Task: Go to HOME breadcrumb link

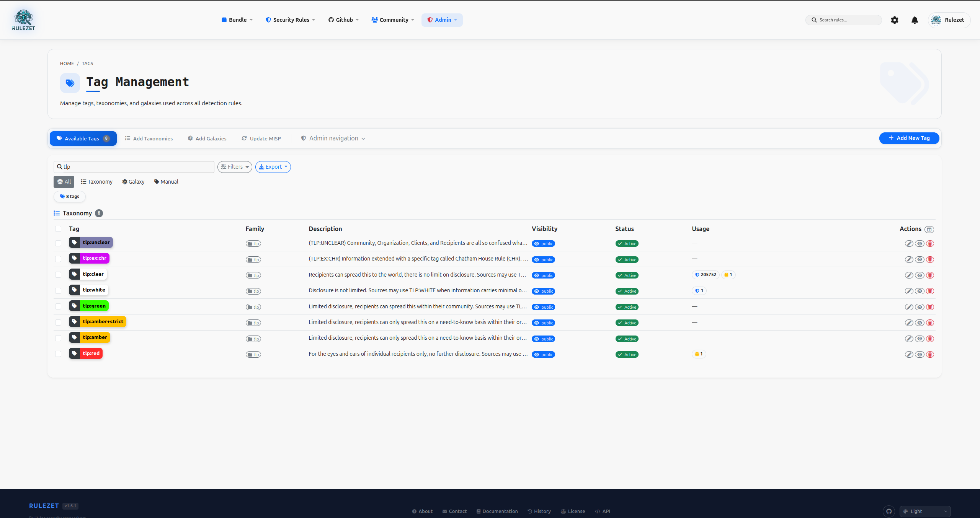Action: pyautogui.click(x=67, y=64)
